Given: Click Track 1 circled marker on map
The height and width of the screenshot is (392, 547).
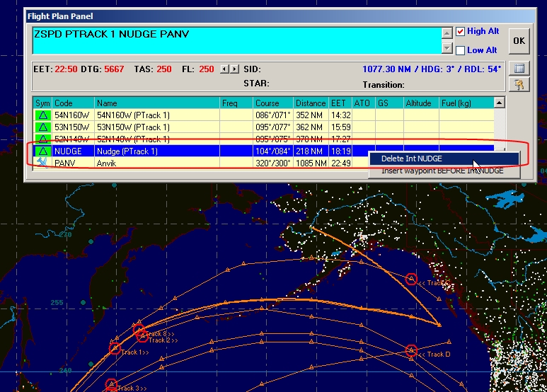Looking at the screenshot, I should (x=115, y=348).
